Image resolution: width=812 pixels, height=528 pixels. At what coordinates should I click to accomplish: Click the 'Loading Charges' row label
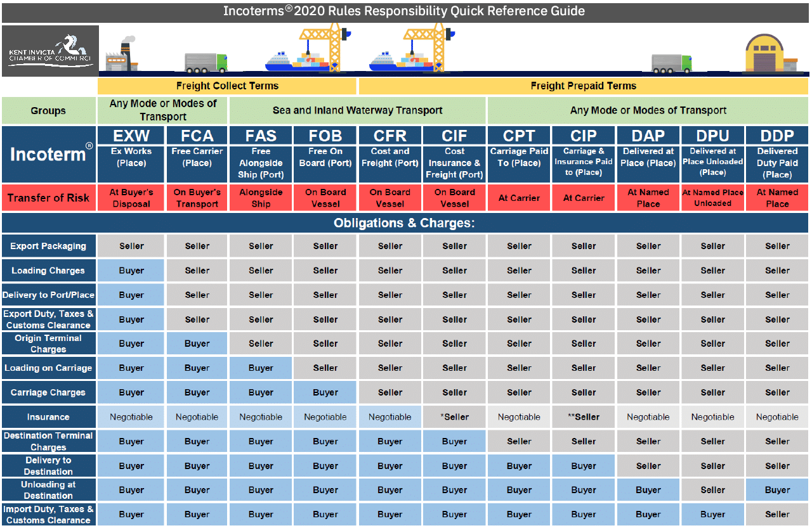(x=48, y=271)
